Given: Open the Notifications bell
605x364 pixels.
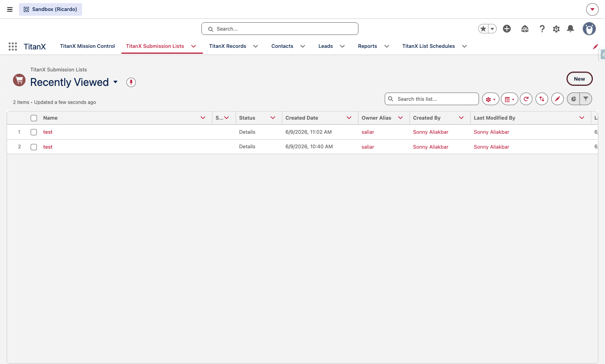Looking at the screenshot, I should pos(570,29).
